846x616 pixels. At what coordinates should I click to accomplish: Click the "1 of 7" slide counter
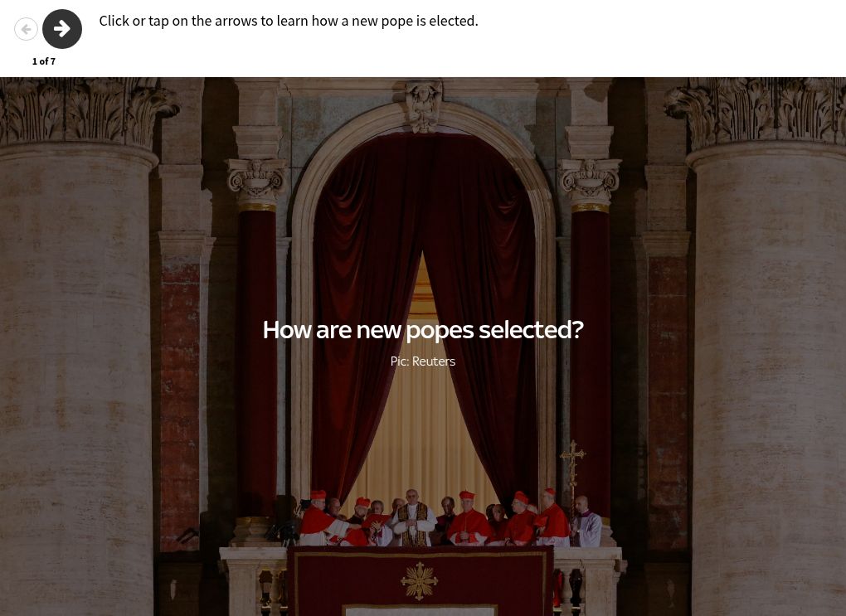click(44, 61)
